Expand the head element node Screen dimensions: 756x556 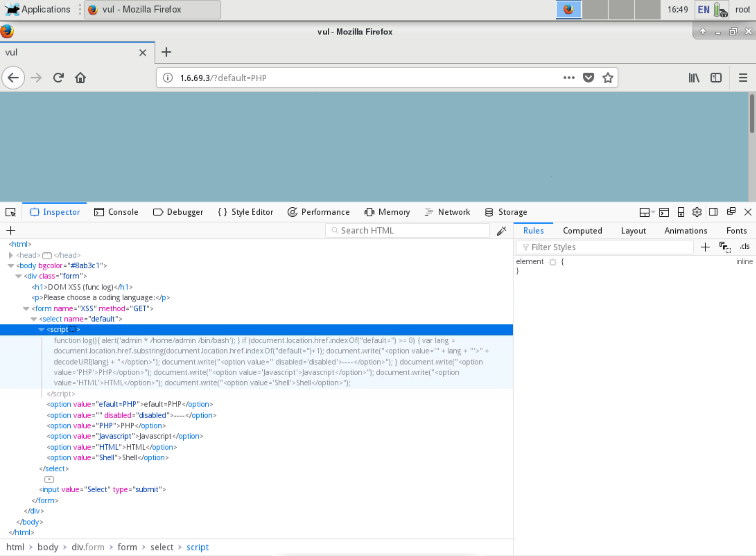[11, 255]
